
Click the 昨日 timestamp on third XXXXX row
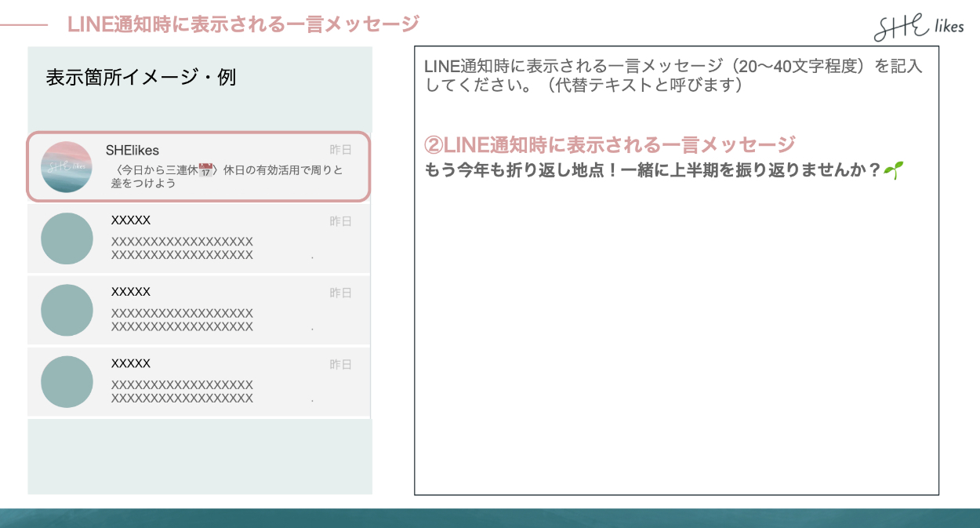point(340,365)
